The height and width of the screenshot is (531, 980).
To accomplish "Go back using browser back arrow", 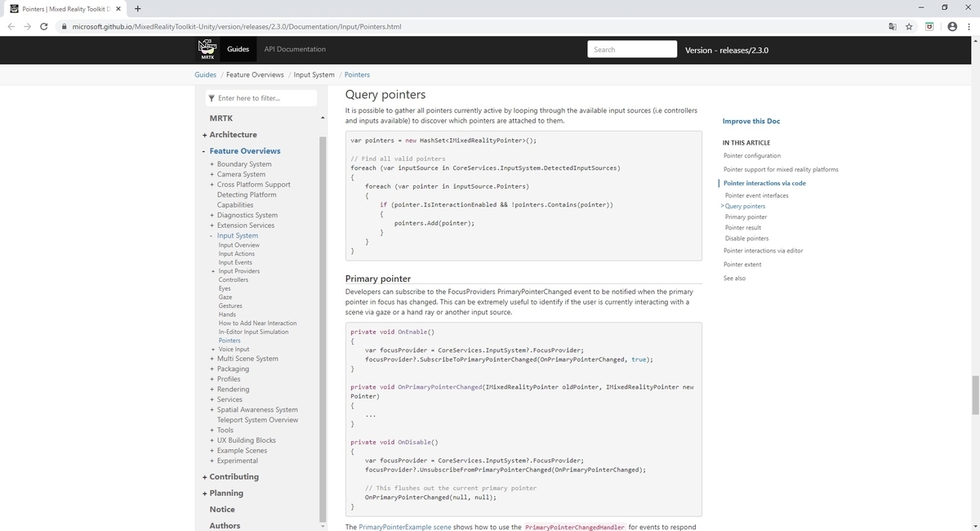I will pyautogui.click(x=11, y=26).
